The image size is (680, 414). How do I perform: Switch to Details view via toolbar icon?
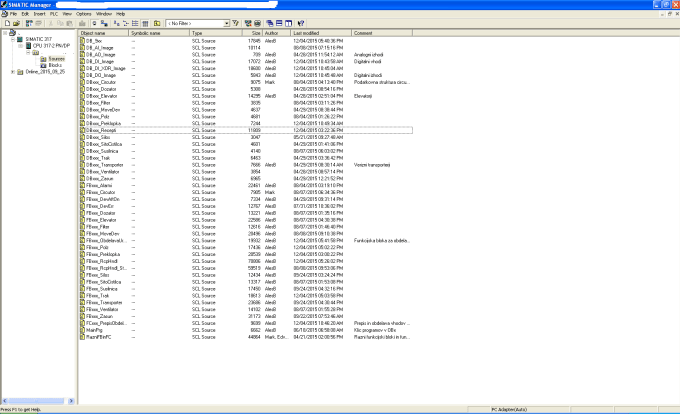pos(146,22)
